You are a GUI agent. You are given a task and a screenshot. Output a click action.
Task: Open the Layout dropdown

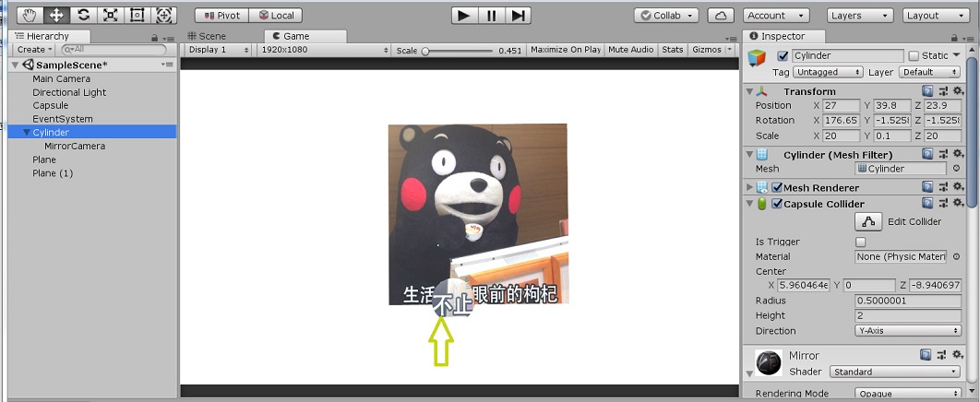pyautogui.click(x=937, y=16)
